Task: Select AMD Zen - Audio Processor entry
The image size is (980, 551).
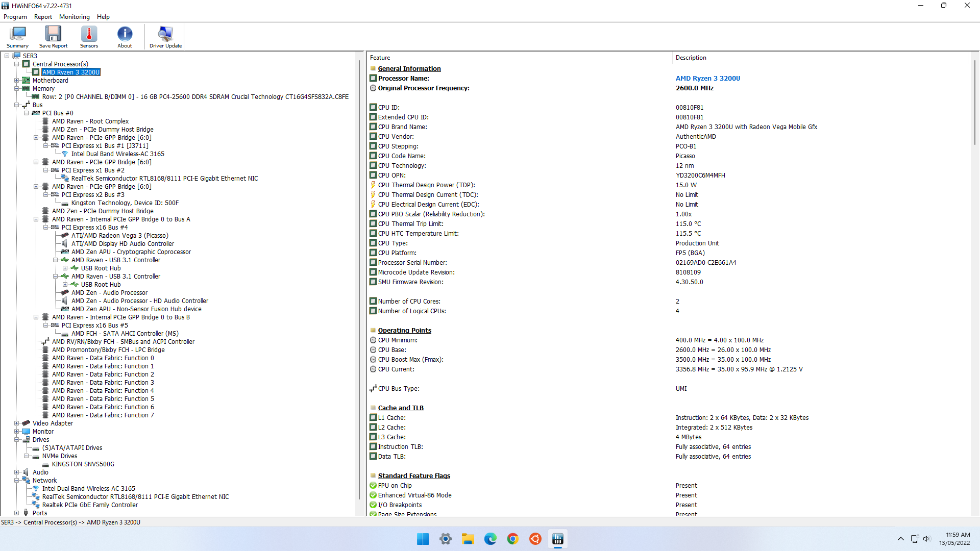Action: click(x=109, y=293)
